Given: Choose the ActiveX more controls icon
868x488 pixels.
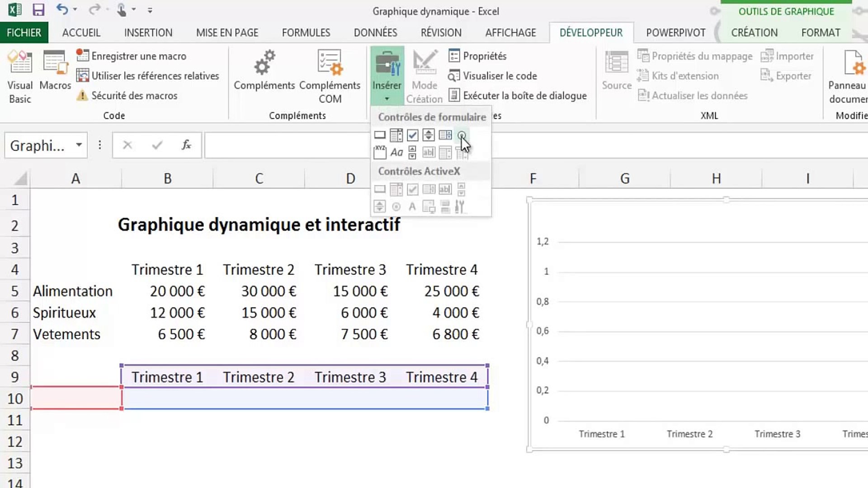Looking at the screenshot, I should 460,207.
